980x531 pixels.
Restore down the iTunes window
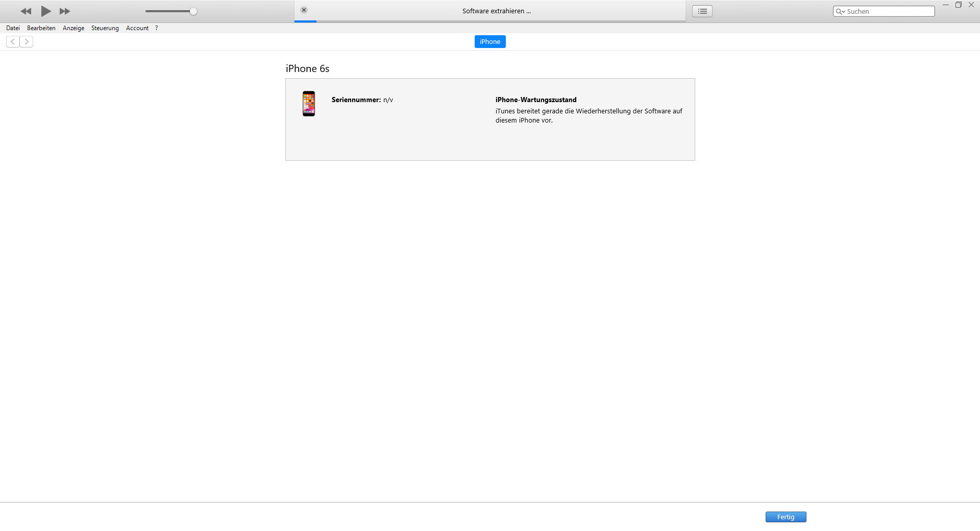click(959, 5)
